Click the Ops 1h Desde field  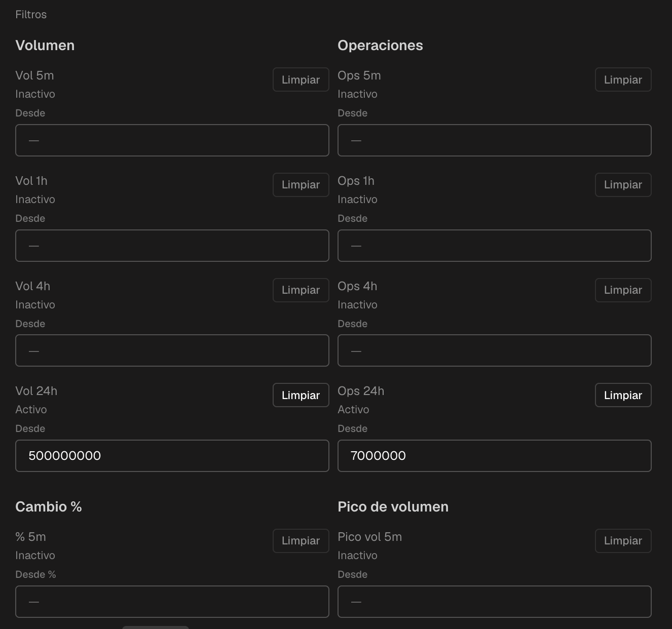tap(495, 246)
